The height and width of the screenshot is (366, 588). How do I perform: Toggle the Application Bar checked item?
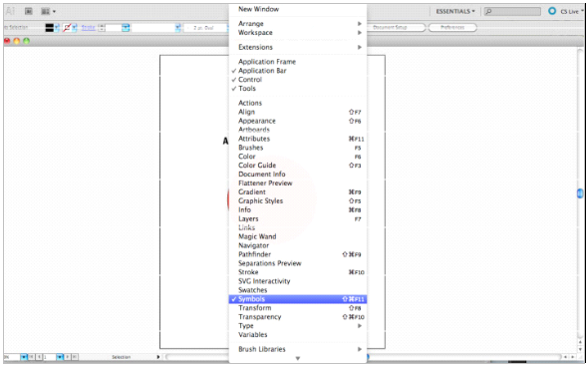tap(298, 71)
